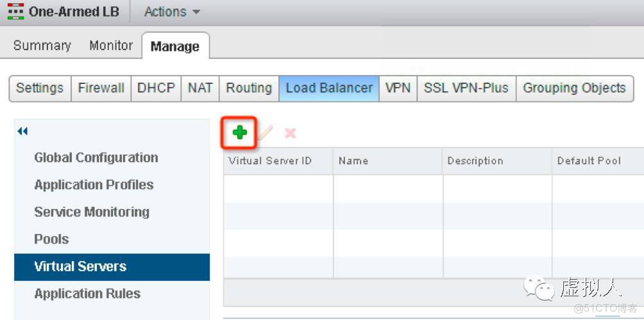Sort by the Default Pool column header
The height and width of the screenshot is (320, 644).
pos(598,161)
